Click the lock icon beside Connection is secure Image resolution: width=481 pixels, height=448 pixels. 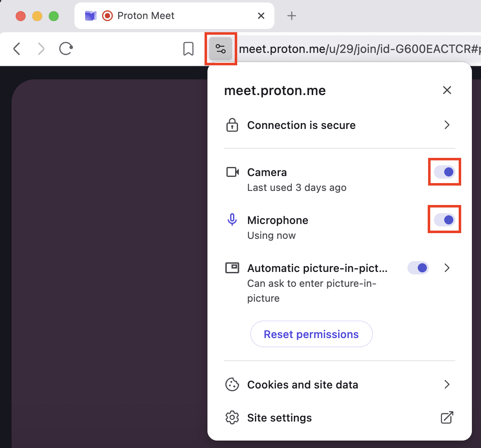pyautogui.click(x=232, y=125)
